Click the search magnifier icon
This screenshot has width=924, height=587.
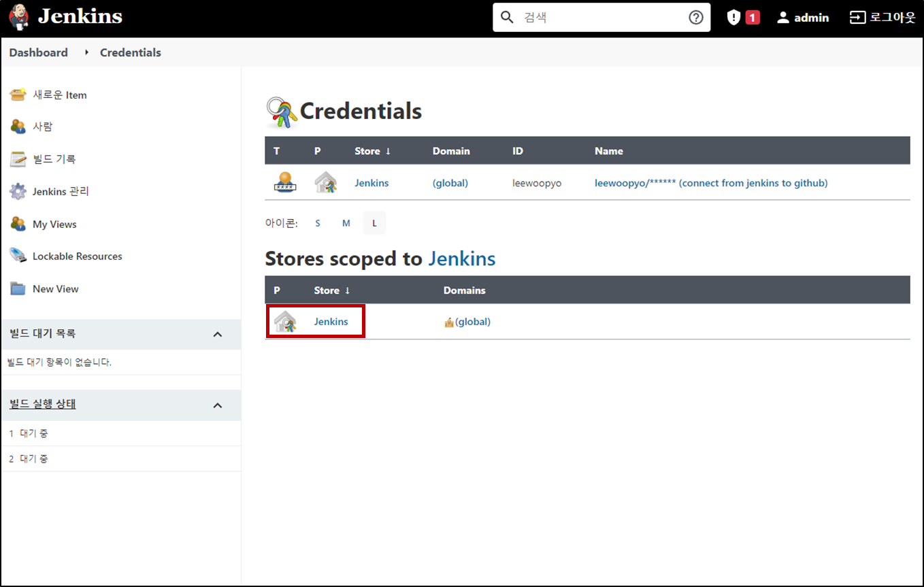point(507,17)
